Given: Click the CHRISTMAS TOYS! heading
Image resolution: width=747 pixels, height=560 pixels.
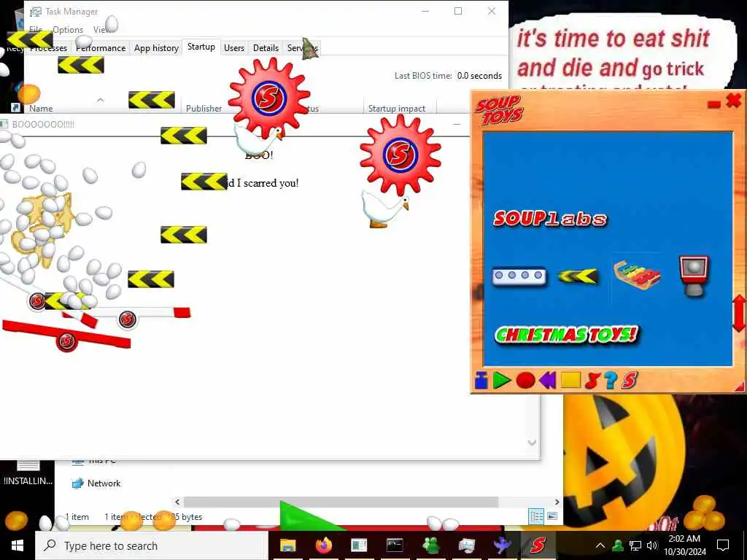Looking at the screenshot, I should [566, 335].
